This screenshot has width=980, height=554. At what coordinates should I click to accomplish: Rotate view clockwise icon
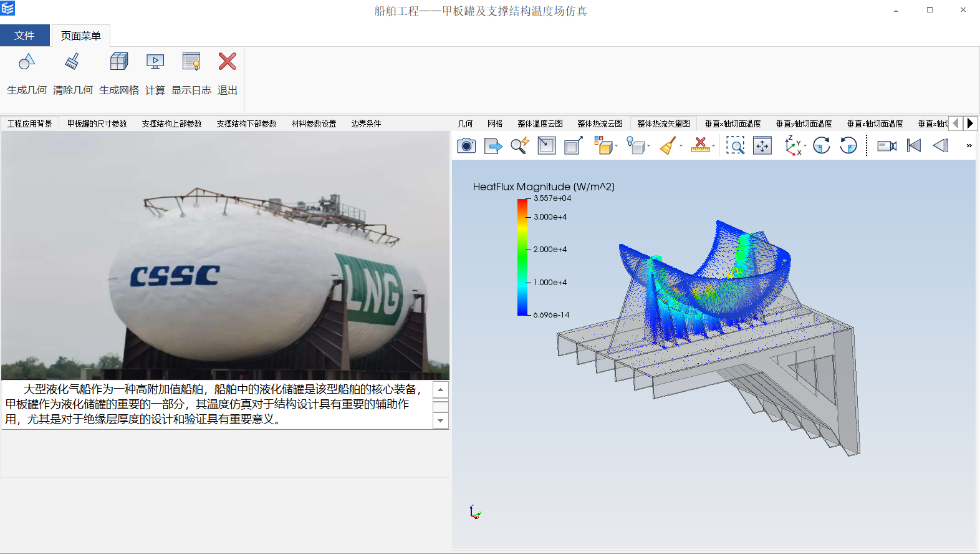(x=822, y=146)
